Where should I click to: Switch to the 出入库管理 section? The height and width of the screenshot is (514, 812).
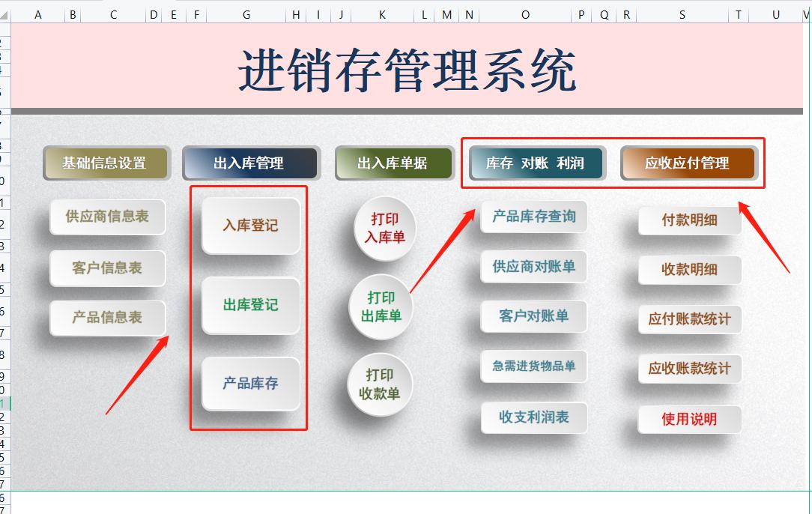pos(250,163)
